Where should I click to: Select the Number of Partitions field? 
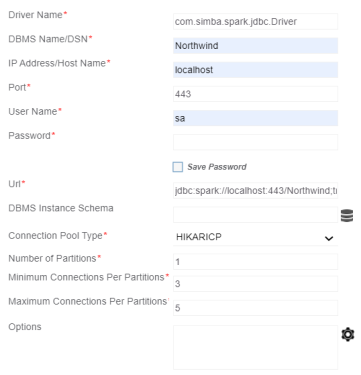(x=255, y=262)
